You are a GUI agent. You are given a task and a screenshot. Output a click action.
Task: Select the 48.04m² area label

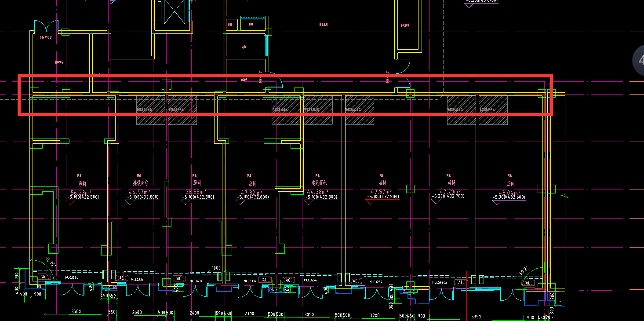point(509,193)
